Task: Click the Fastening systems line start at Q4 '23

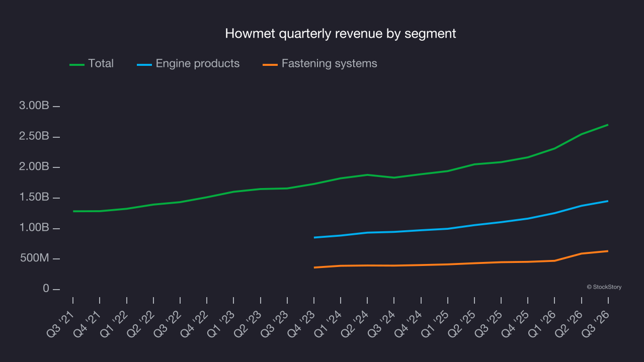Action: click(314, 267)
